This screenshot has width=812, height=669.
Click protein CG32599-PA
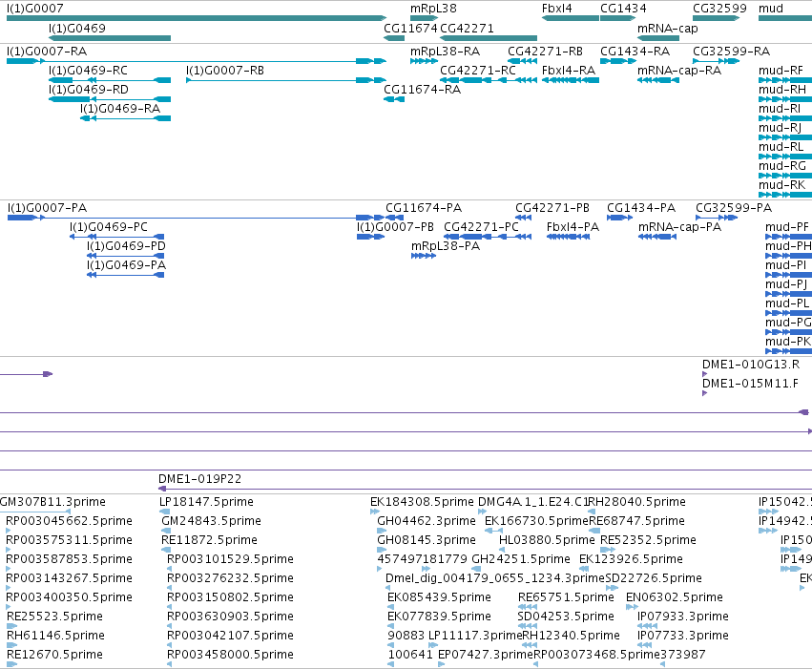click(x=717, y=218)
